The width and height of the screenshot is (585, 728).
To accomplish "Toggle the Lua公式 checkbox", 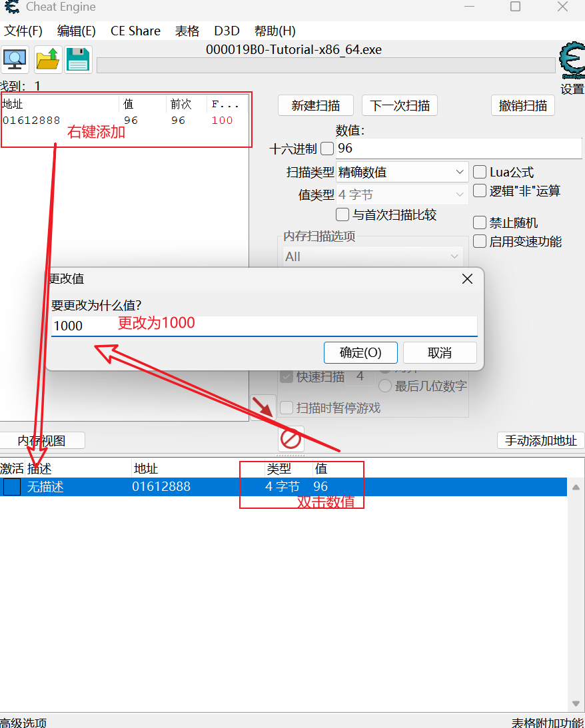I will 480,172.
